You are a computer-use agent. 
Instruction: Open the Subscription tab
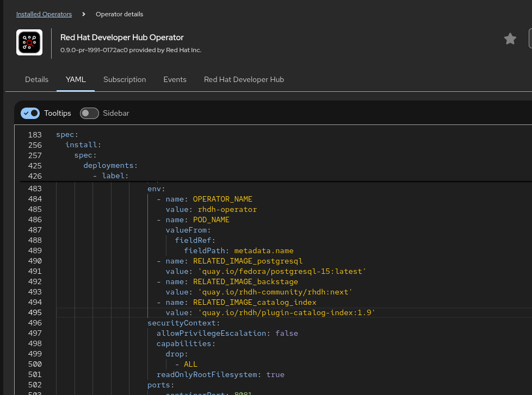(125, 79)
